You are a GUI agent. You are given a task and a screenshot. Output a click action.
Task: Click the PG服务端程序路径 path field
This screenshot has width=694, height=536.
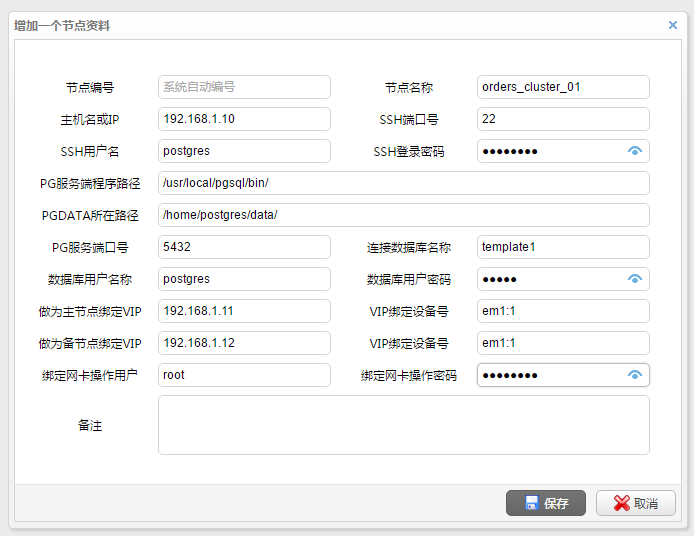[x=403, y=183]
